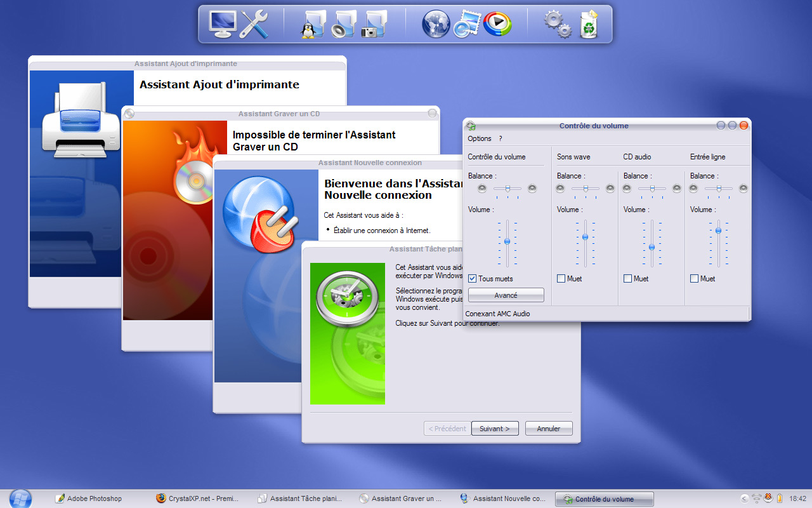Launch the media player icon in the dock

point(497,24)
